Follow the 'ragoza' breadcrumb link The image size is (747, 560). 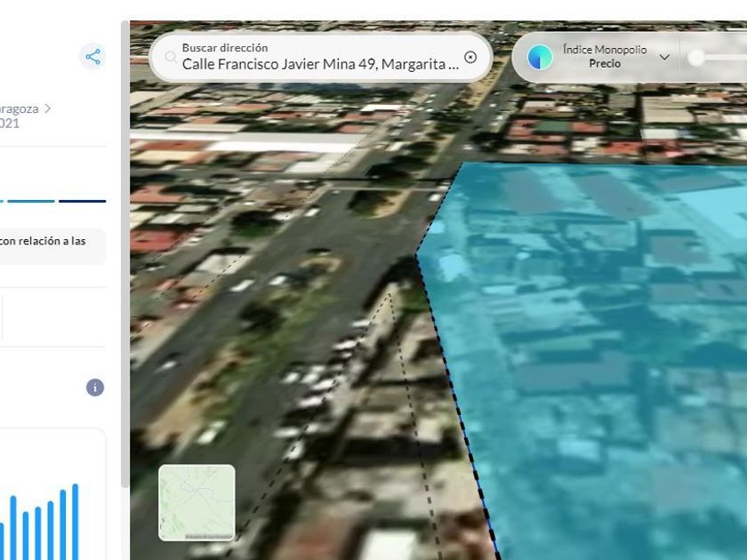[19, 108]
